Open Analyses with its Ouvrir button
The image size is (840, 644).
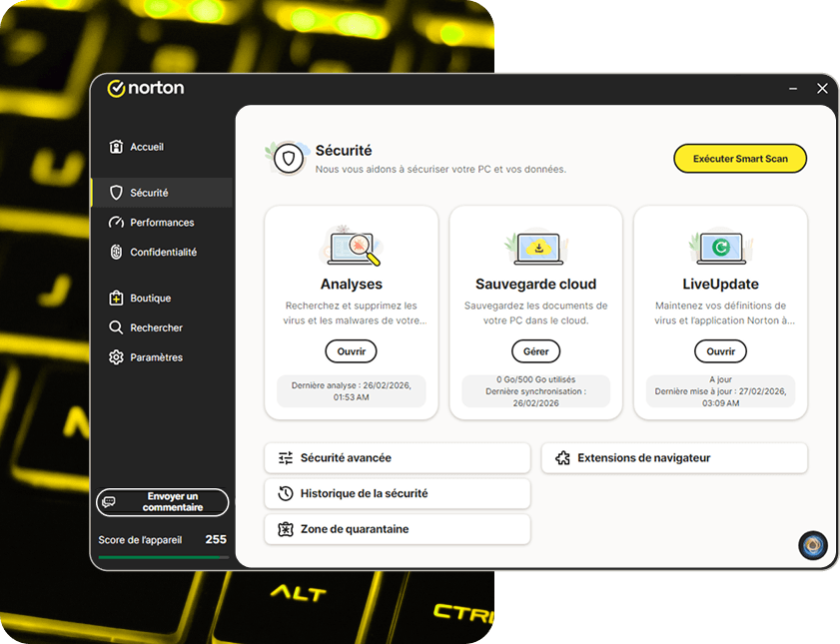[351, 351]
